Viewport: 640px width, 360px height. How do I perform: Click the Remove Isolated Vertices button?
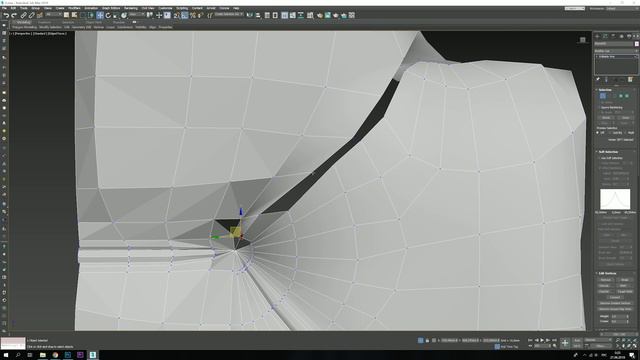click(x=615, y=303)
